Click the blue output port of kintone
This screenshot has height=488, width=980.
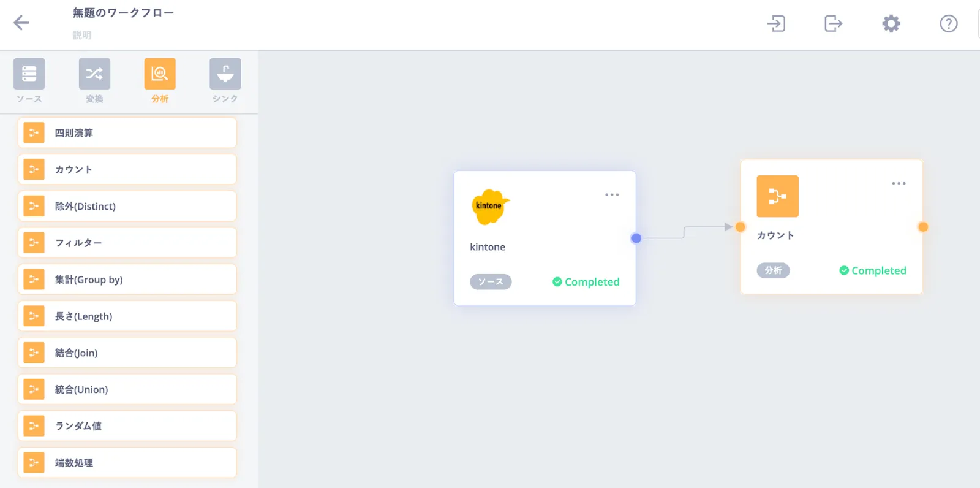pos(636,238)
